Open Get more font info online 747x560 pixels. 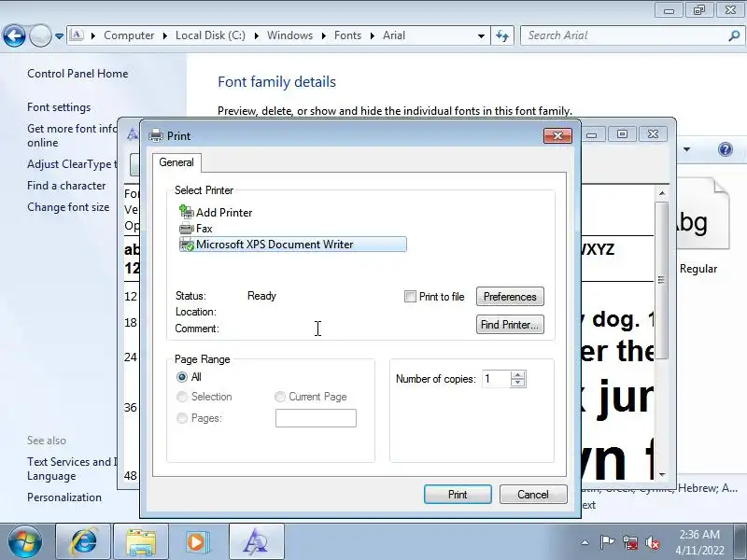[x=72, y=135]
